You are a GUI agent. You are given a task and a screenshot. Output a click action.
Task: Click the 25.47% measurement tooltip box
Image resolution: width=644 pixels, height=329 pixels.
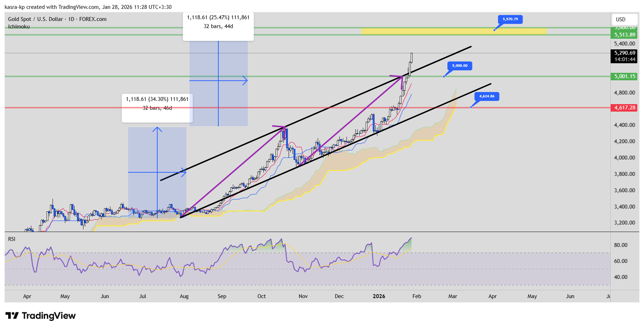[x=218, y=22]
